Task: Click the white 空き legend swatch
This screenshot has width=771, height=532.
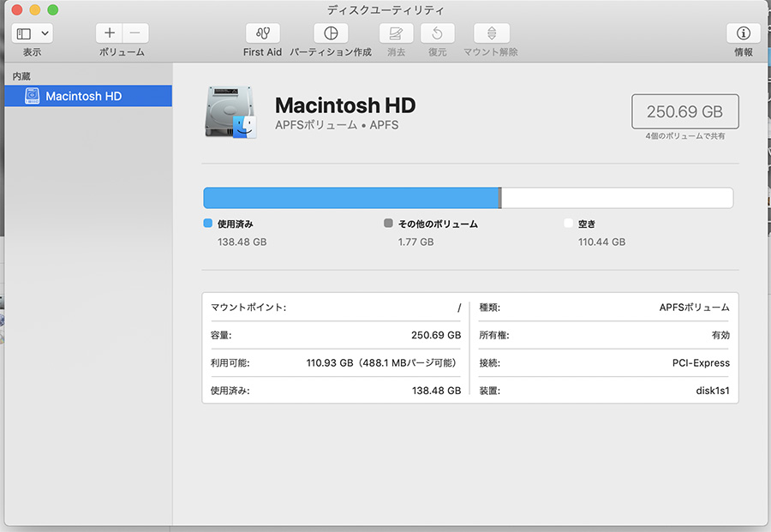Action: (x=569, y=224)
